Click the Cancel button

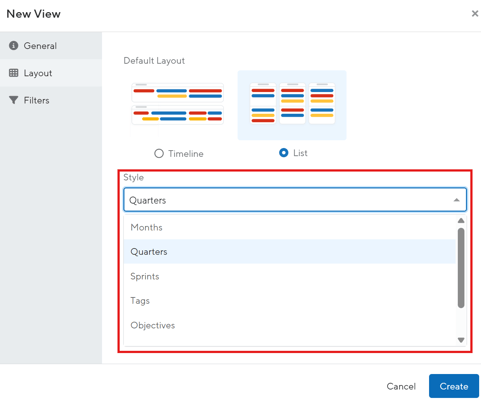401,386
